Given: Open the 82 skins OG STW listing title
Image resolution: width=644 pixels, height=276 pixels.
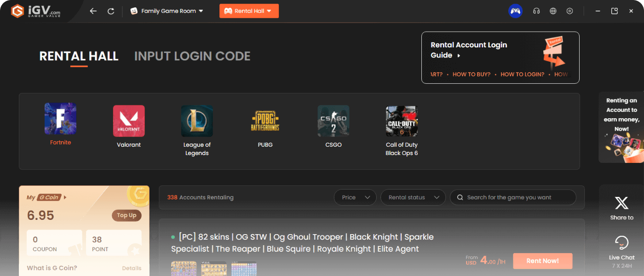Looking at the screenshot, I should pyautogui.click(x=302, y=243).
